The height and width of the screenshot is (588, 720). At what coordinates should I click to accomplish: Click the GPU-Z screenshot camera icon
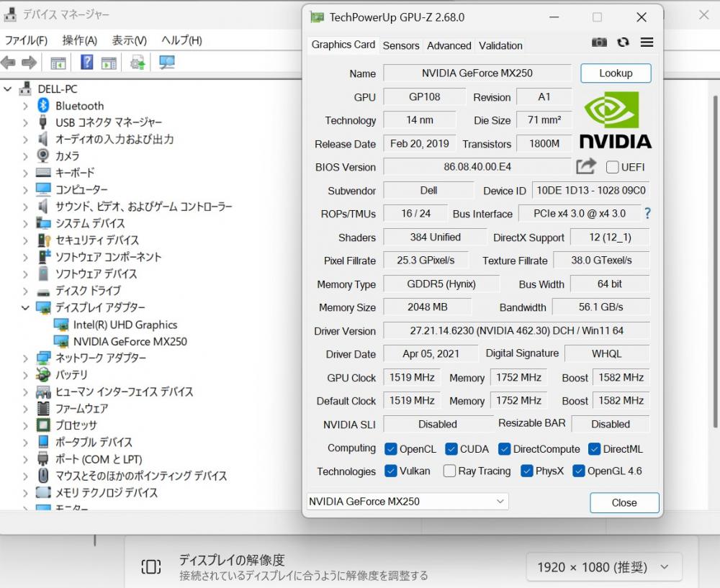click(599, 42)
